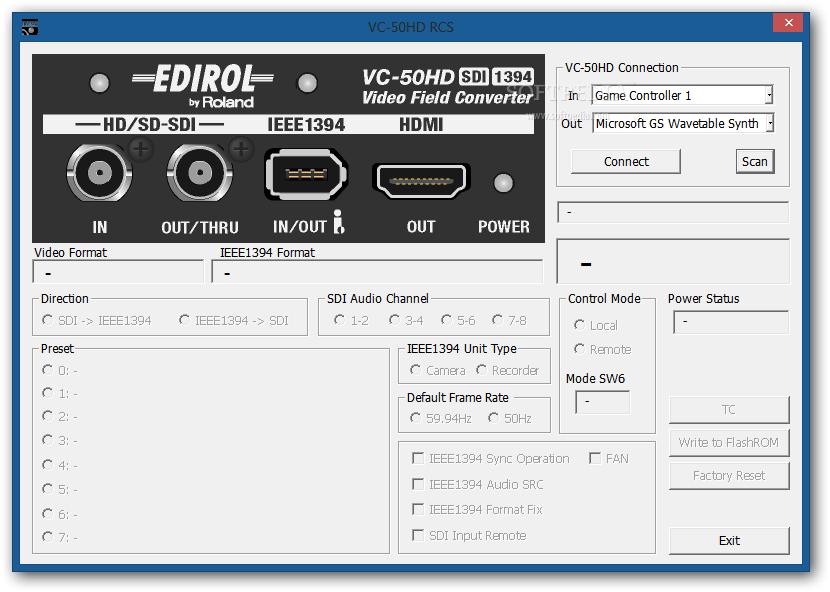This screenshot has height=592, width=830.
Task: Enable IEEE1394 Format Fix checkbox
Action: tap(477, 509)
